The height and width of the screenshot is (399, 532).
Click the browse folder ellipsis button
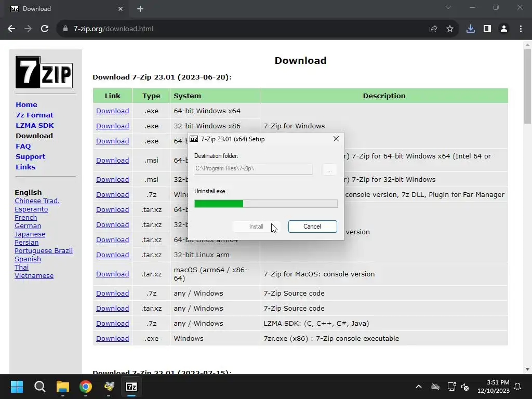(329, 169)
